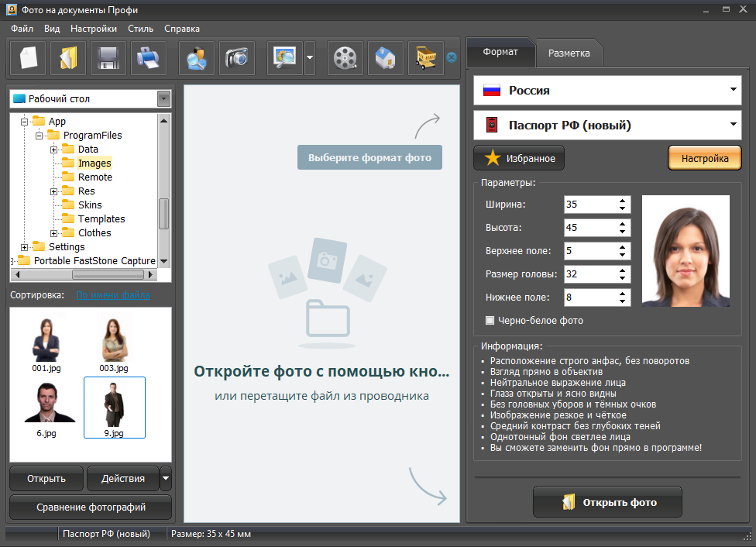Click the film reel video icon
The width and height of the screenshot is (756, 547).
coord(345,58)
